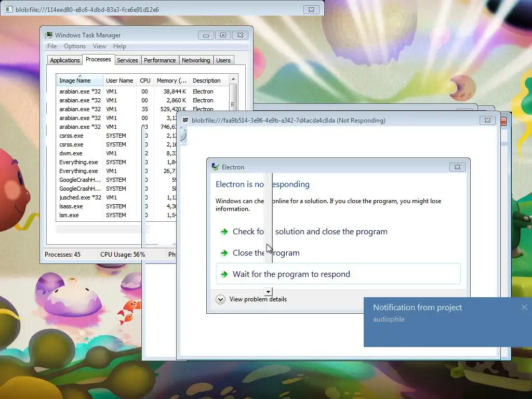Screen dimensions: 532x399
Task: Click green arrow next to Check for a solution
Action: (x=224, y=232)
